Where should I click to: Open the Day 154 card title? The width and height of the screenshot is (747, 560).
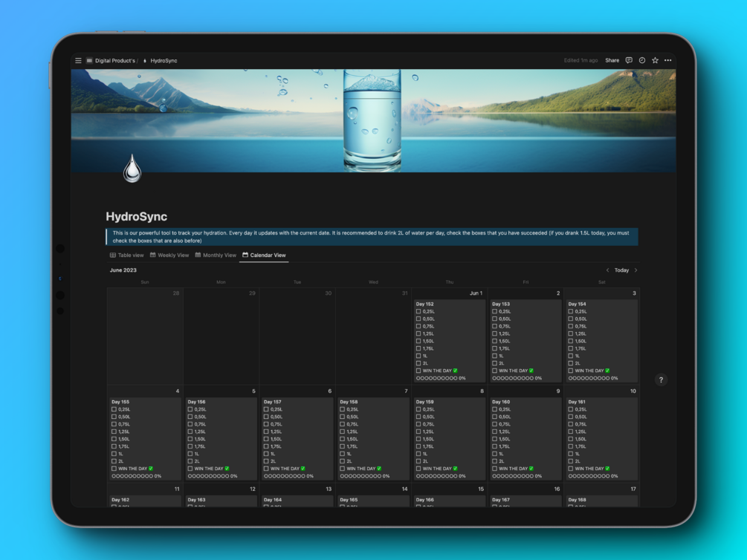point(577,304)
